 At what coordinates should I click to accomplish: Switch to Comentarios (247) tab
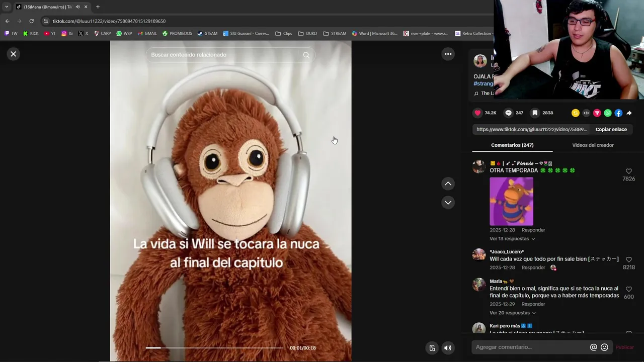512,145
